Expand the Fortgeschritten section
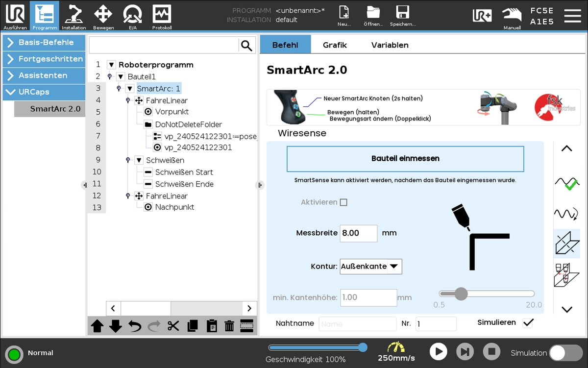588x368 pixels. pyautogui.click(x=44, y=59)
